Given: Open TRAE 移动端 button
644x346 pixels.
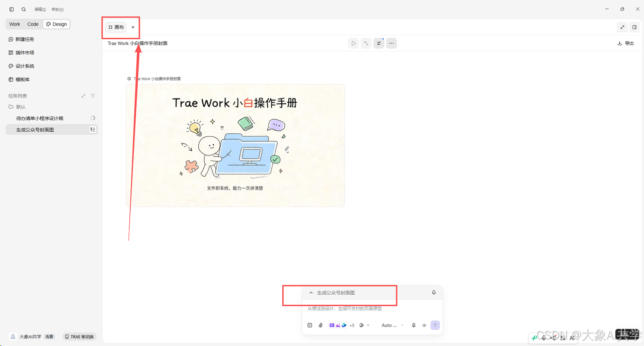Looking at the screenshot, I should point(79,337).
